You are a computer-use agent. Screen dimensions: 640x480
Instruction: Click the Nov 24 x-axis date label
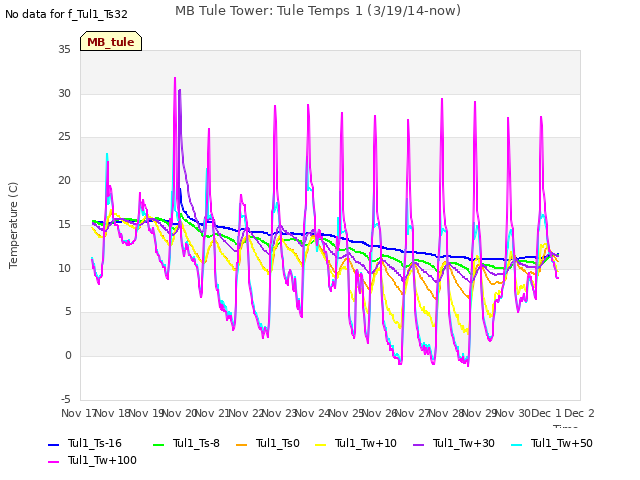coord(312,413)
